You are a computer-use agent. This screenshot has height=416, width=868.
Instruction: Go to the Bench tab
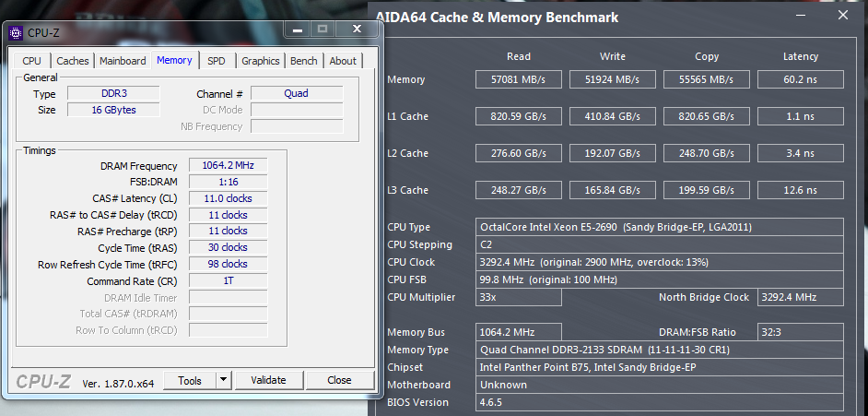[304, 61]
